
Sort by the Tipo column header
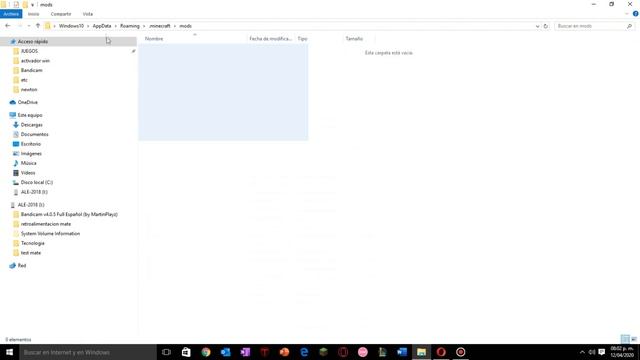point(302,39)
